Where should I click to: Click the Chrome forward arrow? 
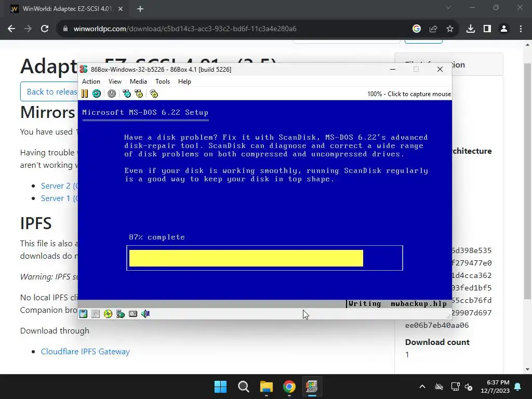pos(28,29)
